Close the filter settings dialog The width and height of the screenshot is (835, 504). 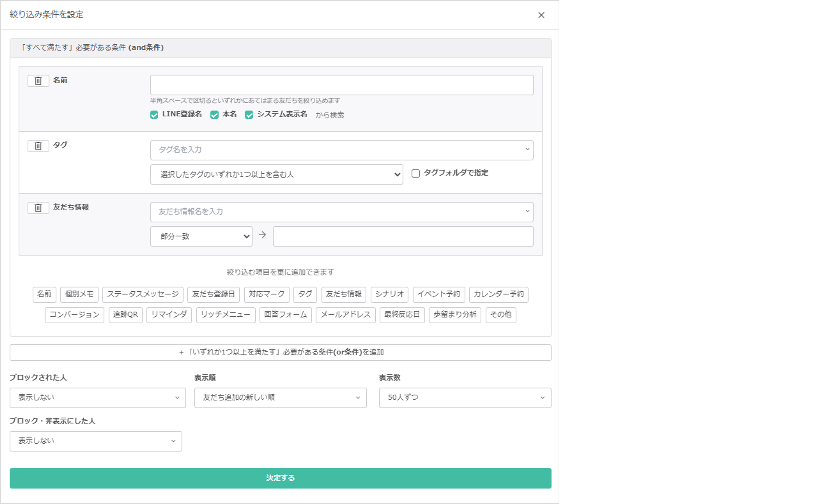[541, 15]
